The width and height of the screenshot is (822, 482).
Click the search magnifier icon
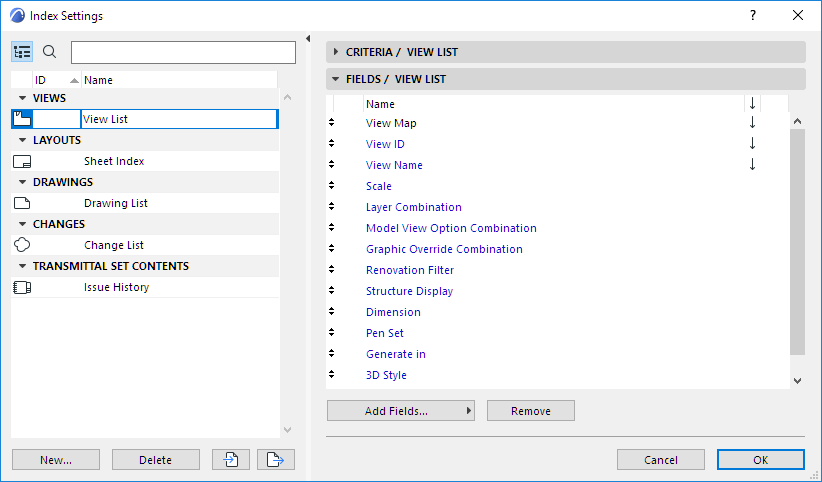coord(50,52)
